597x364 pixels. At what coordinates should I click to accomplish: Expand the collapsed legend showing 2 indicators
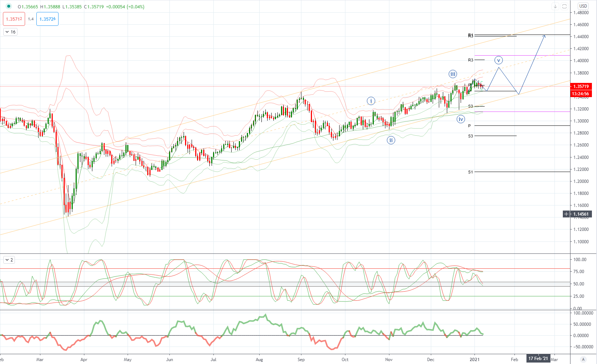[9, 260]
